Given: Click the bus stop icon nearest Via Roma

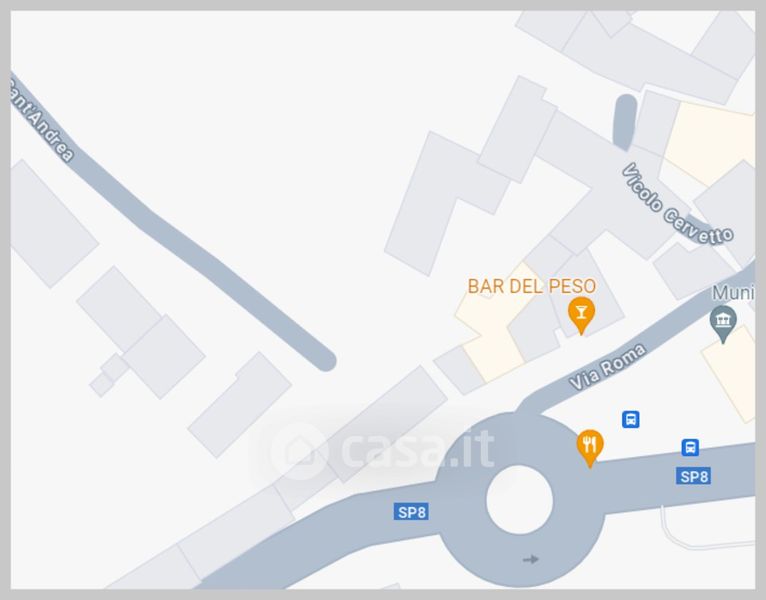Looking at the screenshot, I should 631,419.
